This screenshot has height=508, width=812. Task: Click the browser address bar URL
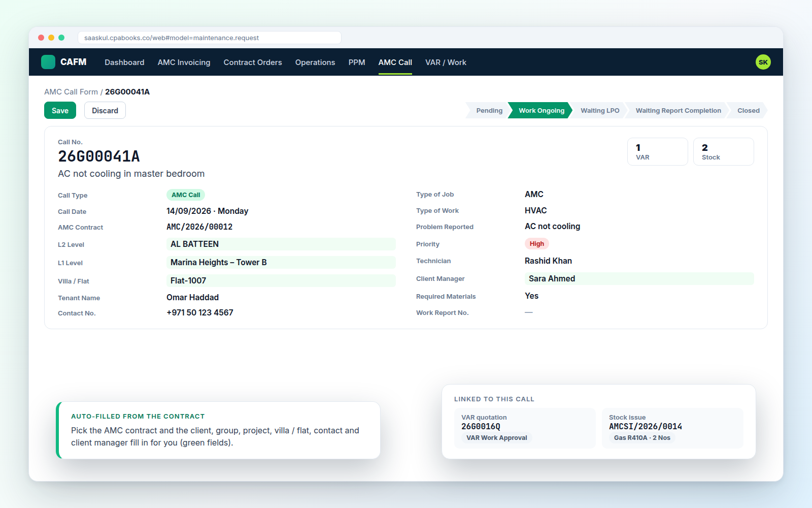pos(210,38)
